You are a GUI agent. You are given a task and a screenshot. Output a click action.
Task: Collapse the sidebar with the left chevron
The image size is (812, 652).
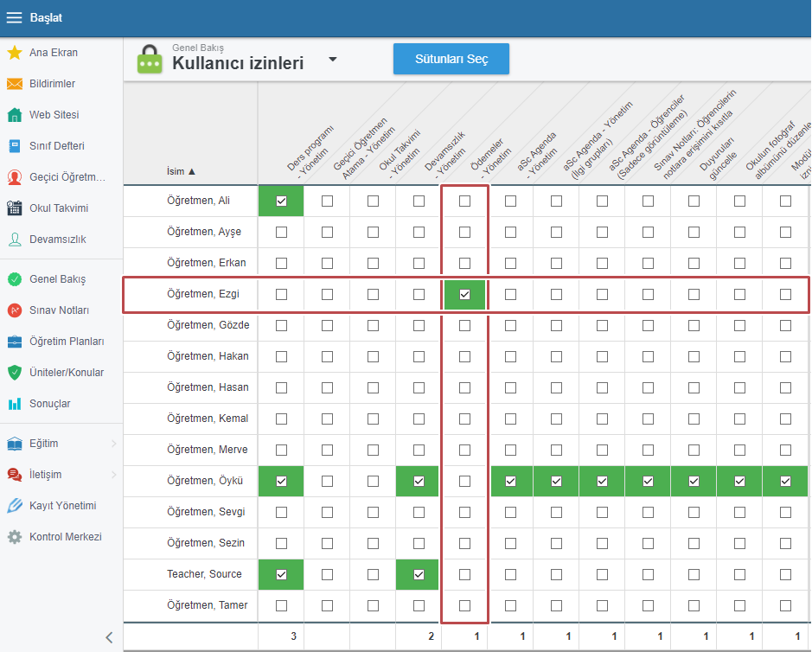point(109,637)
